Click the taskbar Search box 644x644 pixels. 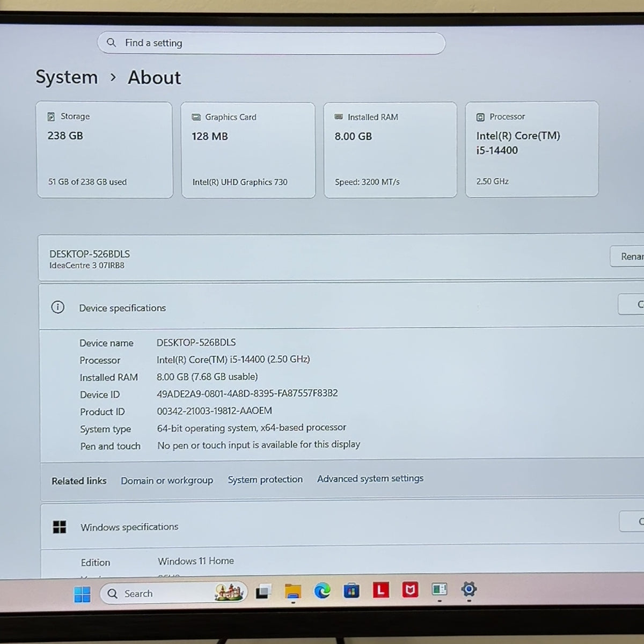click(174, 593)
